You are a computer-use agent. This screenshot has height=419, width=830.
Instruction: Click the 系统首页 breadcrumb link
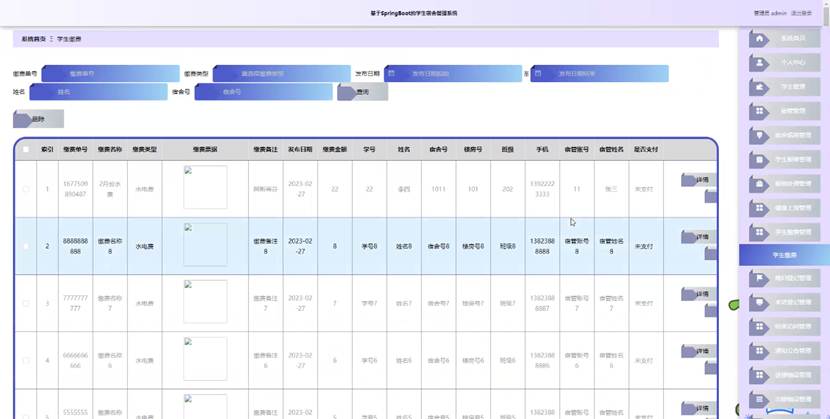tap(33, 39)
